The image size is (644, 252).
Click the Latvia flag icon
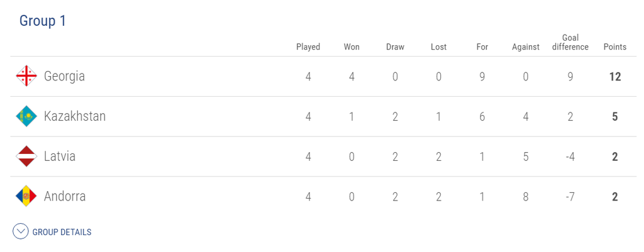(26, 156)
